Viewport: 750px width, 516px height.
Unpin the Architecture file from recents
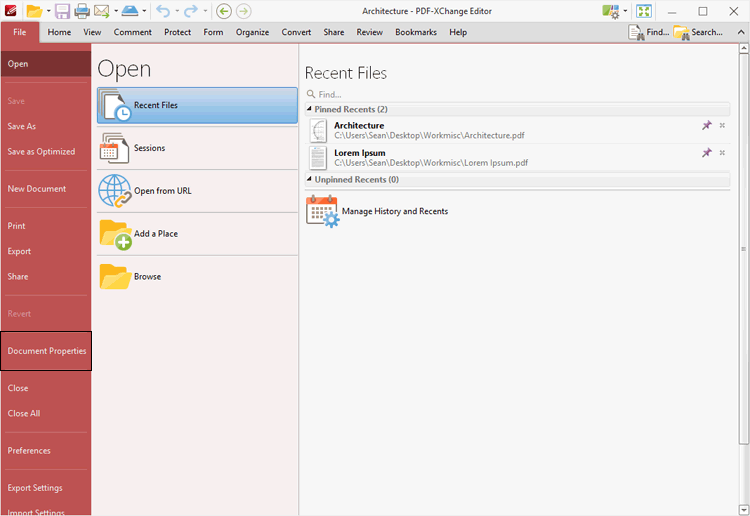707,126
